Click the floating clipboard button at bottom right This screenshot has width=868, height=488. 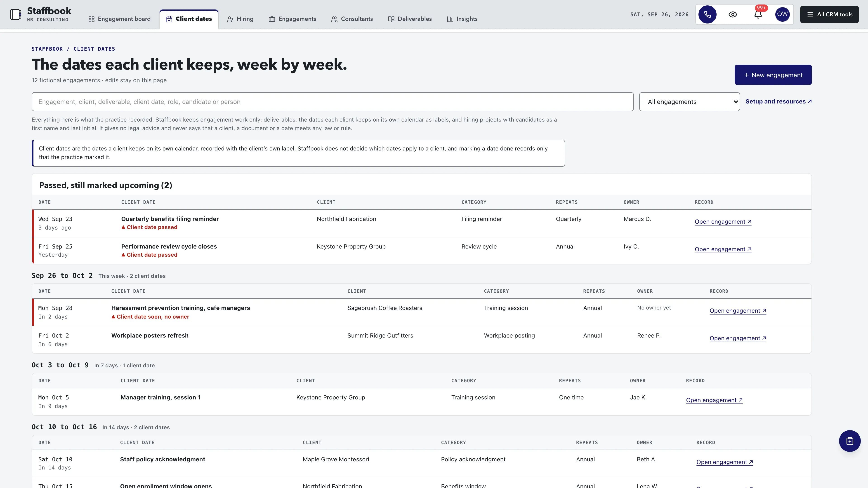coord(849,441)
